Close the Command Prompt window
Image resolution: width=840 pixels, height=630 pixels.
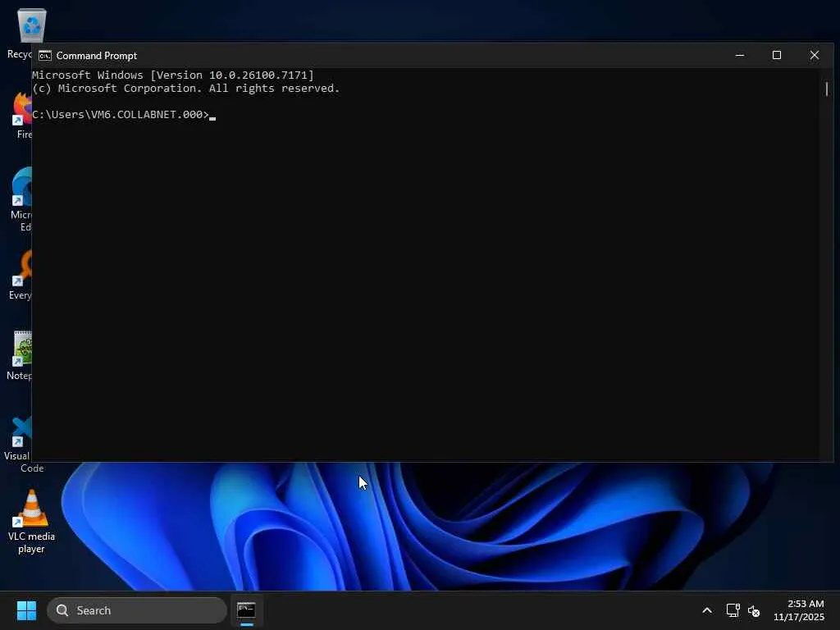coord(815,55)
